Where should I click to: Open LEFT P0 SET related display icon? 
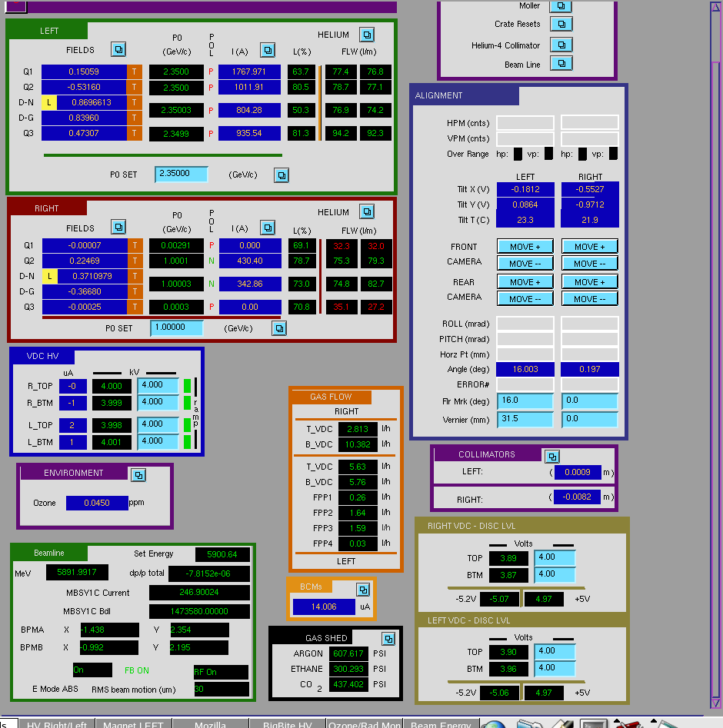tap(281, 175)
